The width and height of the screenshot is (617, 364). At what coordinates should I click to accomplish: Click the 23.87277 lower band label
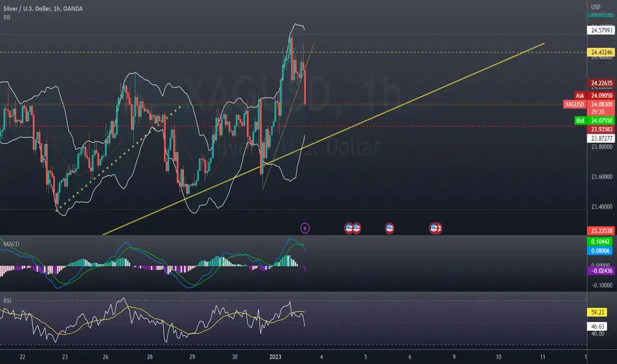point(601,138)
